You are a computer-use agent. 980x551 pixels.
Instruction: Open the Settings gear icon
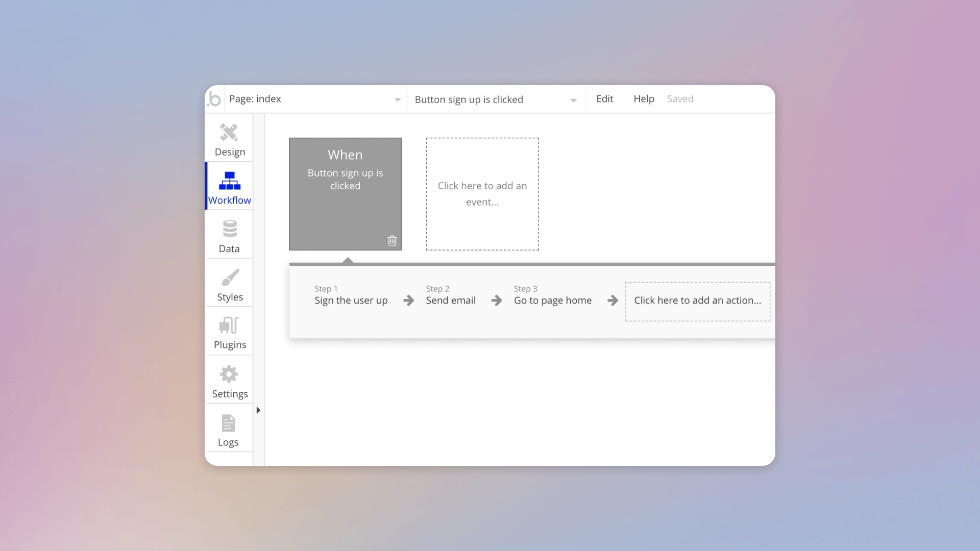pyautogui.click(x=229, y=374)
